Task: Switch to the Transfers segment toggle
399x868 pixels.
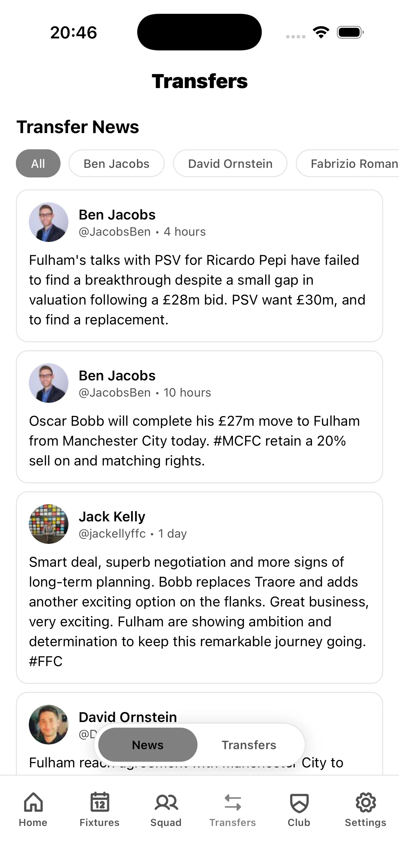Action: pos(249,745)
